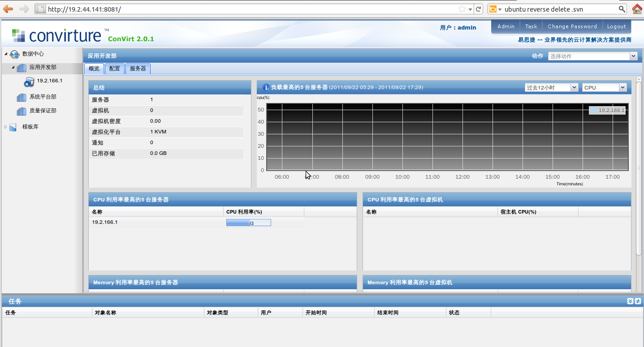This screenshot has height=347, width=644.
Task: Click the 通知 row in the summary
Action: 166,142
